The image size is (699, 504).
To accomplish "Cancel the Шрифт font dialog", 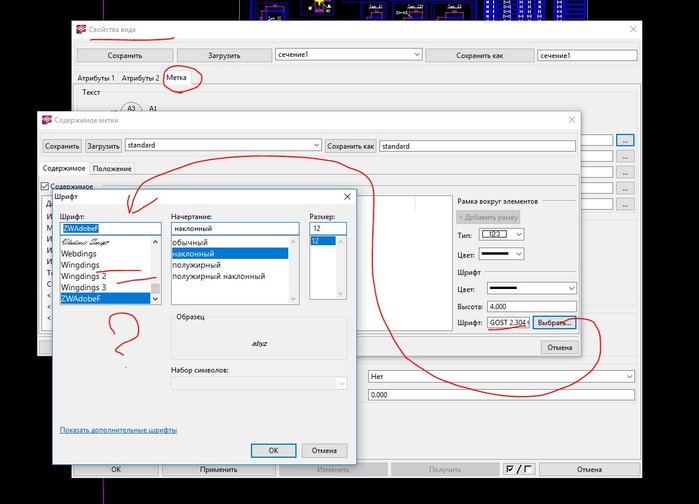I will [x=324, y=450].
